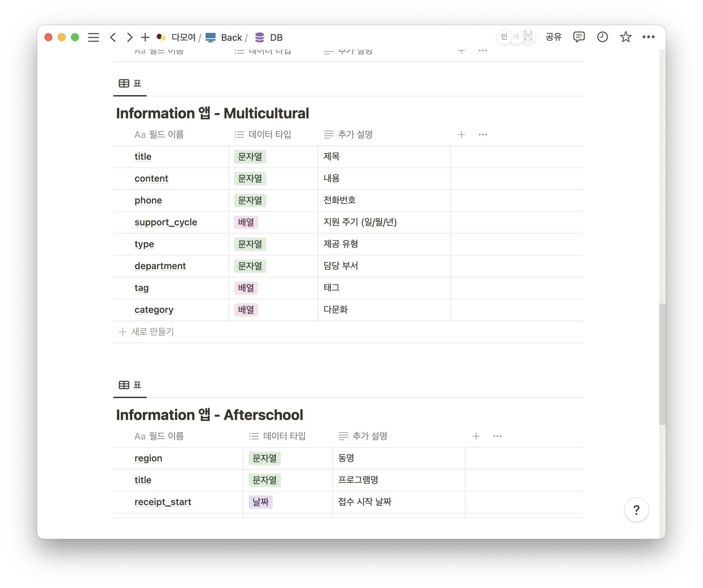Open the sidebar hamburger menu

point(94,37)
